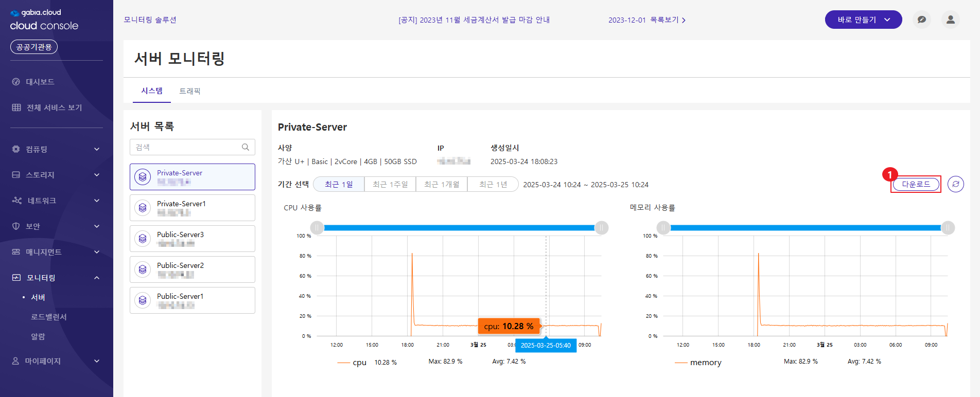Click the search magnifier icon in server list

[246, 147]
